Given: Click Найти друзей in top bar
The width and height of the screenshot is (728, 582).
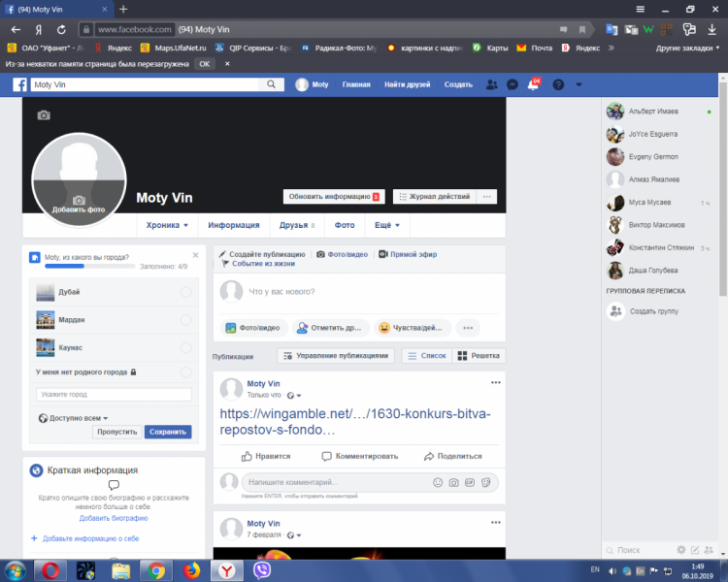Looking at the screenshot, I should pyautogui.click(x=407, y=84).
